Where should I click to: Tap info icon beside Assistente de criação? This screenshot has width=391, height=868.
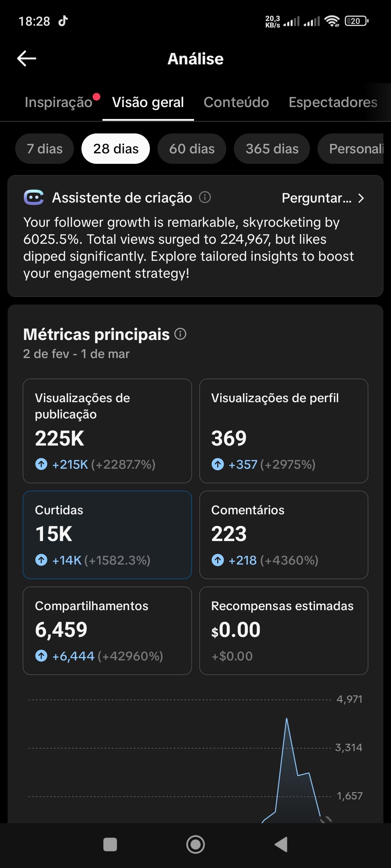(205, 197)
